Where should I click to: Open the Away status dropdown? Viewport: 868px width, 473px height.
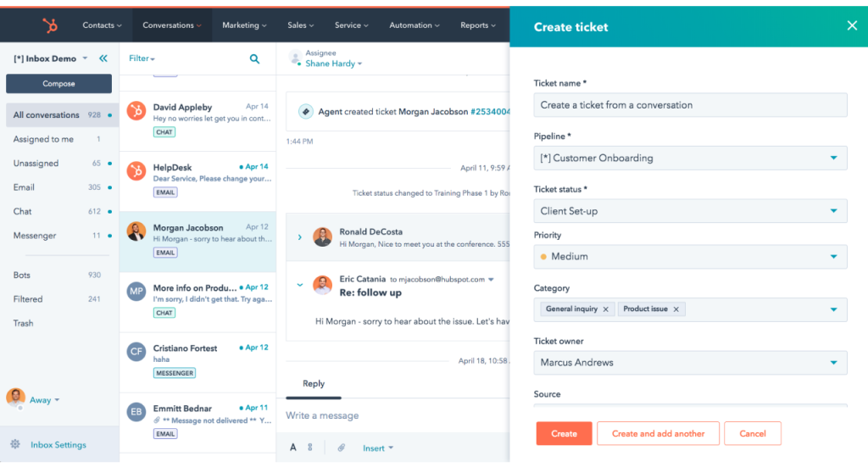44,400
